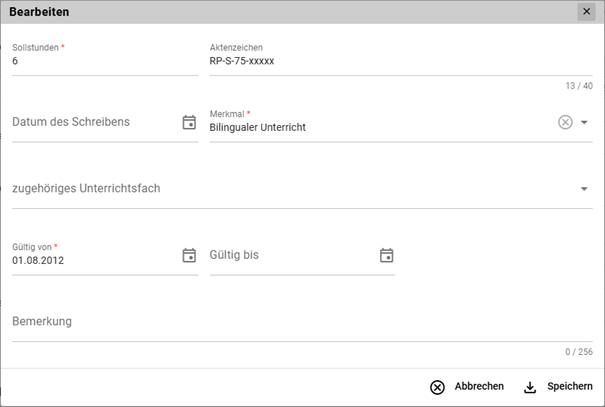Focus the Sollstunden field containing 6
The image size is (605, 407).
[100, 61]
